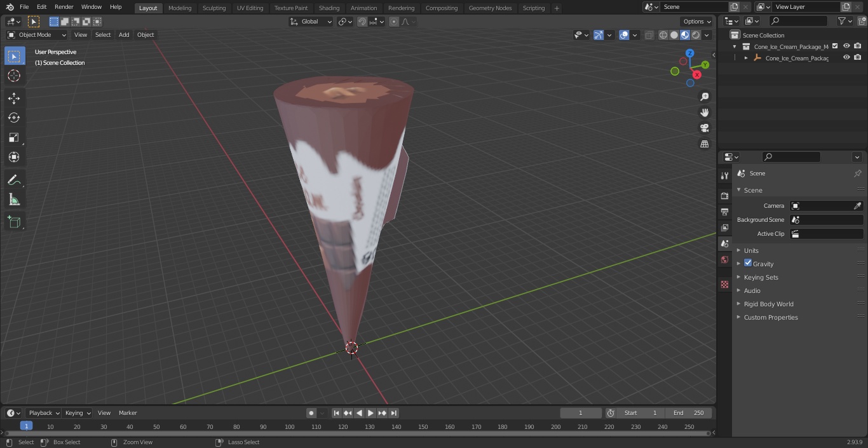This screenshot has width=868, height=448.
Task: Click the outliner search field
Action: click(x=799, y=21)
